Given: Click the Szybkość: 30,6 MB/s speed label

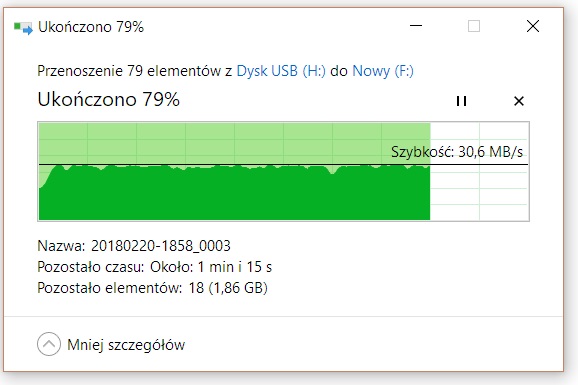Looking at the screenshot, I should pyautogui.click(x=457, y=152).
